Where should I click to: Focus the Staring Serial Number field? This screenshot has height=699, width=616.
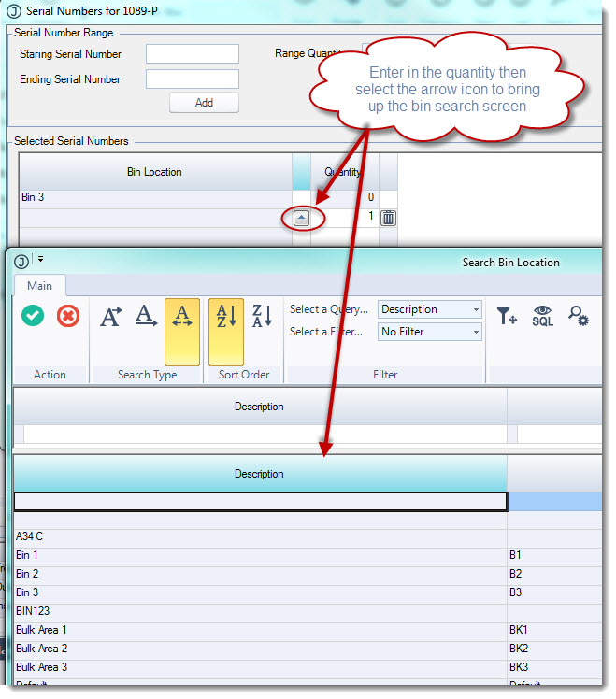pos(193,54)
